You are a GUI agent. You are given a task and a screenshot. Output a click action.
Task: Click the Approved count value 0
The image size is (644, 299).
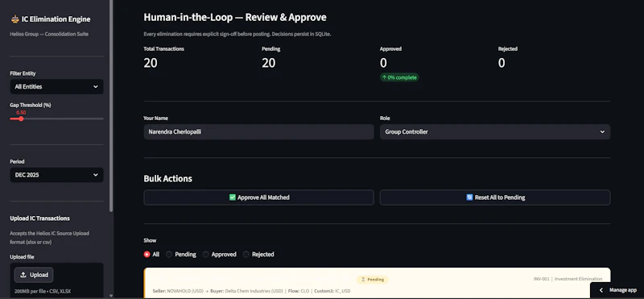point(383,63)
